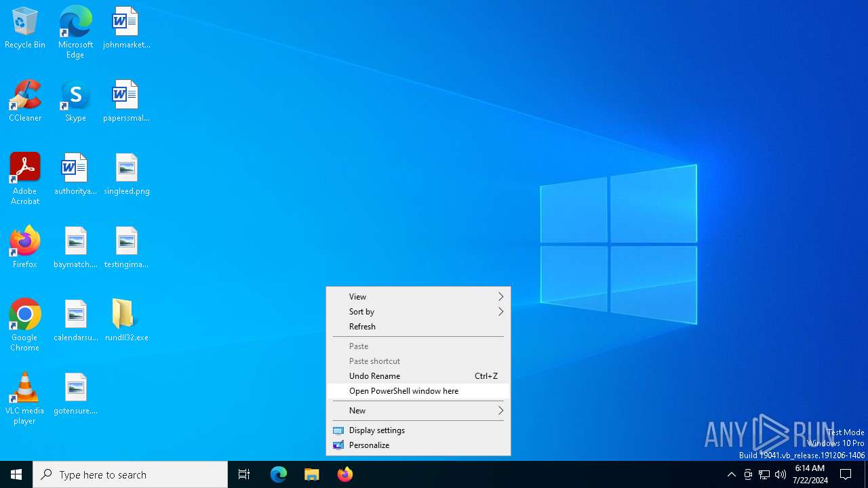Launch Firefox from the taskbar
The height and width of the screenshot is (488, 868).
pyautogui.click(x=345, y=474)
